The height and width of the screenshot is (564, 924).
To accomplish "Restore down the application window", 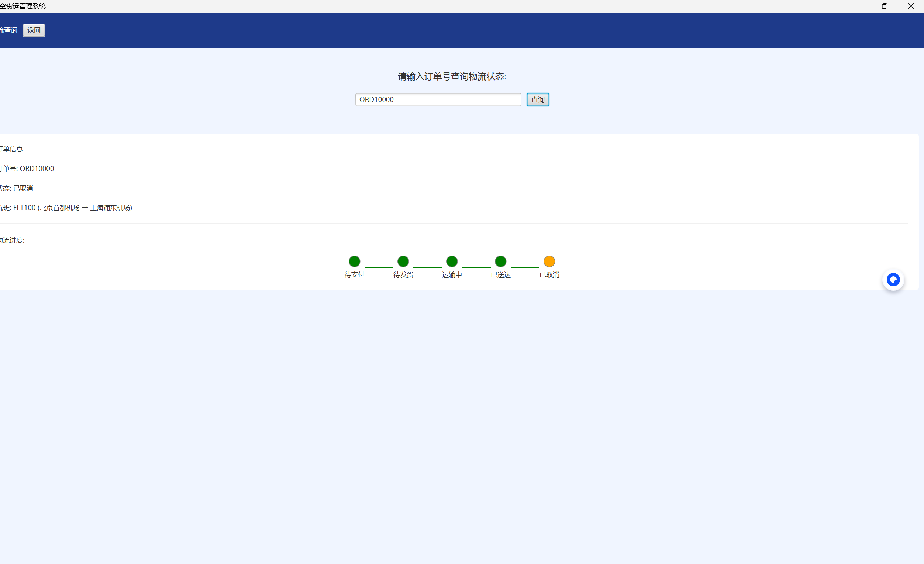I will (x=885, y=6).
